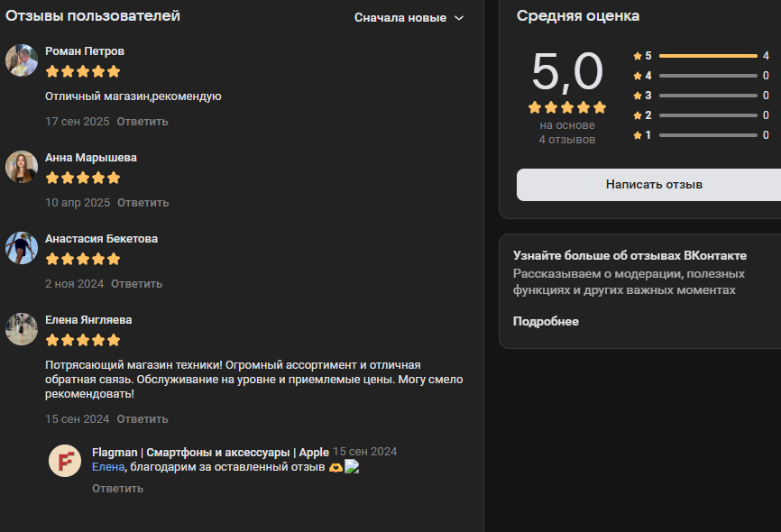Click the 5-star rating progress bar
The image size is (781, 532).
pos(708,56)
